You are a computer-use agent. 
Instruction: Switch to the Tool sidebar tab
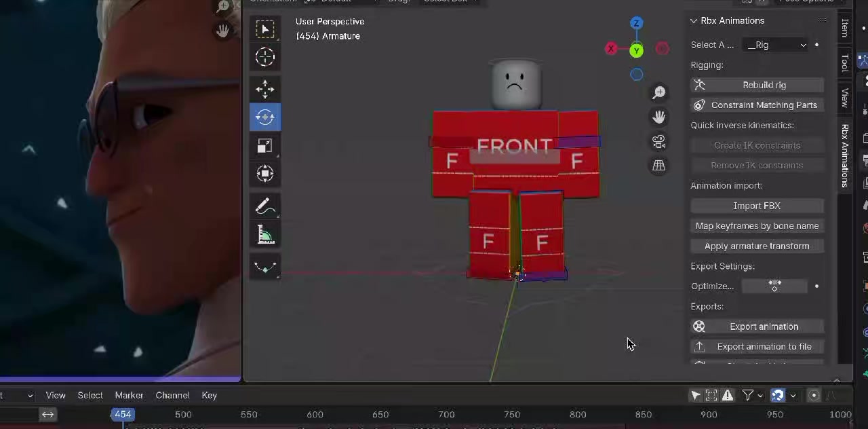point(845,63)
